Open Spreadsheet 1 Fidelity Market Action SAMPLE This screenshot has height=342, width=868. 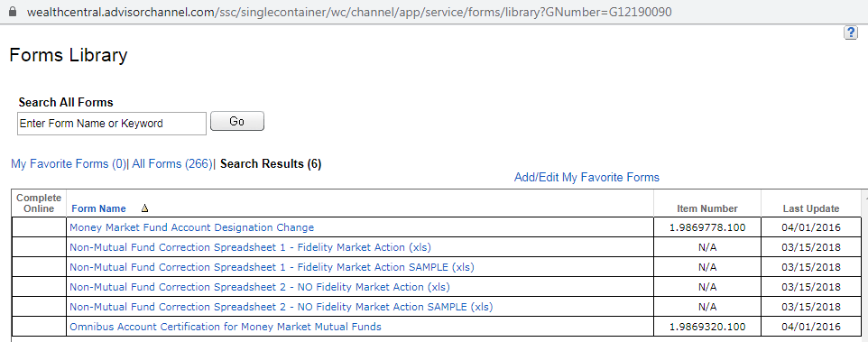[272, 267]
